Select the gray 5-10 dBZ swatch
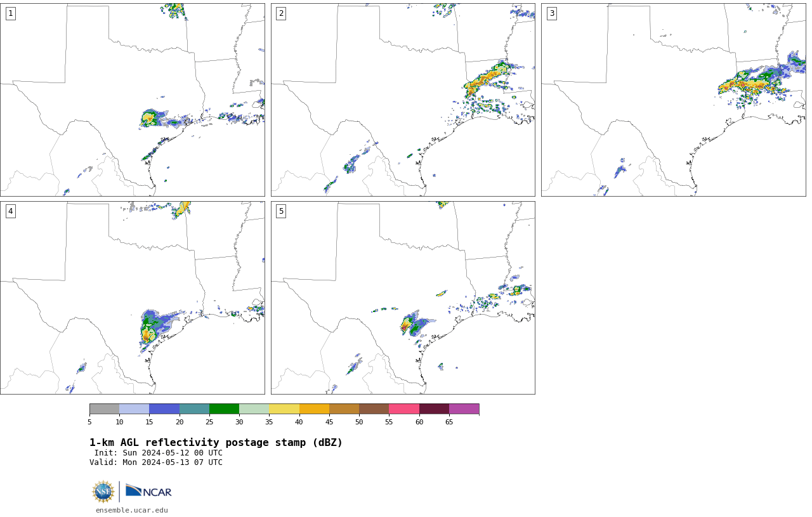This screenshot has height=517, width=812. pos(105,409)
